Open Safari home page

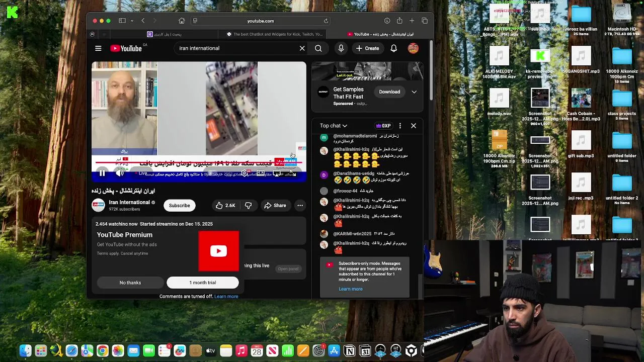pos(182,21)
